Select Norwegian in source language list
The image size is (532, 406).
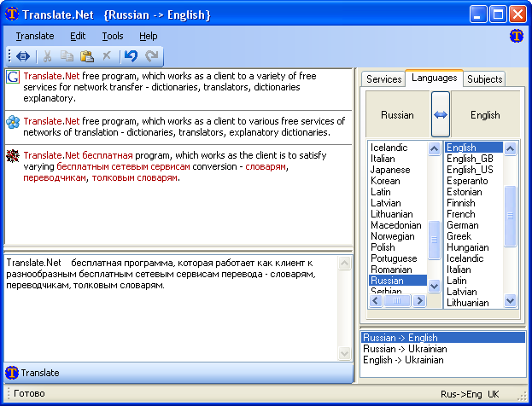click(x=398, y=236)
